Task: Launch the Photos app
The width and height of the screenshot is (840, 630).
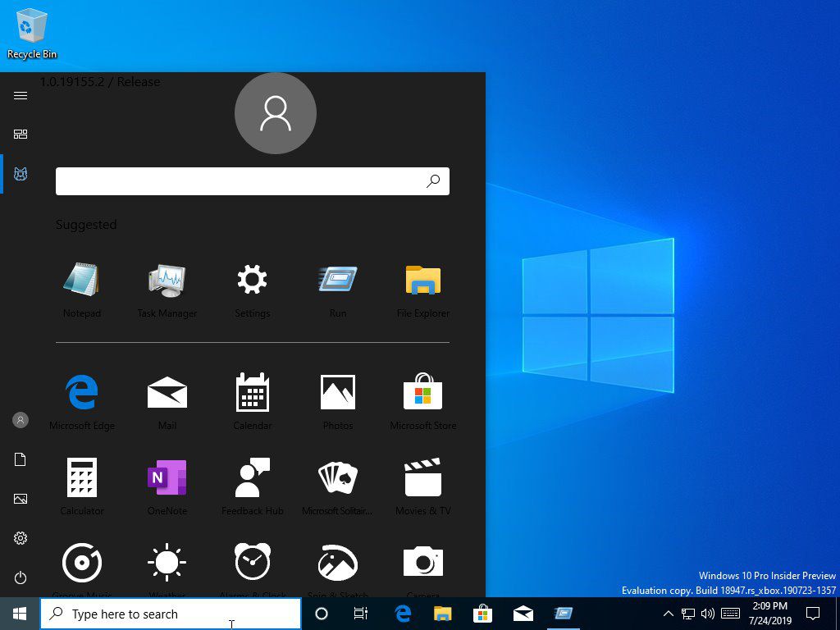Action: pos(337,402)
